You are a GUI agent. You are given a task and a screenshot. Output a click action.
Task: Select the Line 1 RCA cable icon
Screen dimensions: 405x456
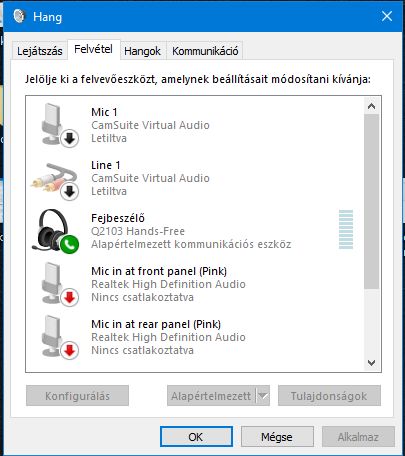pyautogui.click(x=55, y=180)
